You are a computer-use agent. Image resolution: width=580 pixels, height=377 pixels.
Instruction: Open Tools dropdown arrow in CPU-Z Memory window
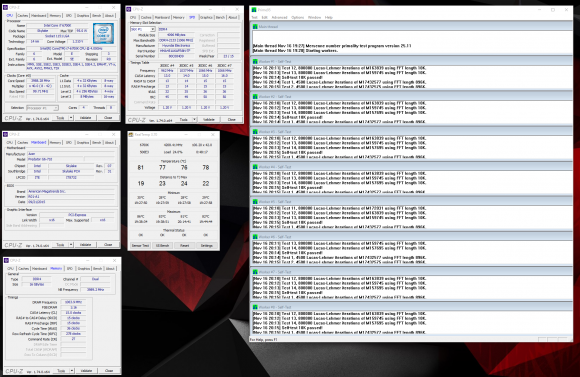coord(72,370)
